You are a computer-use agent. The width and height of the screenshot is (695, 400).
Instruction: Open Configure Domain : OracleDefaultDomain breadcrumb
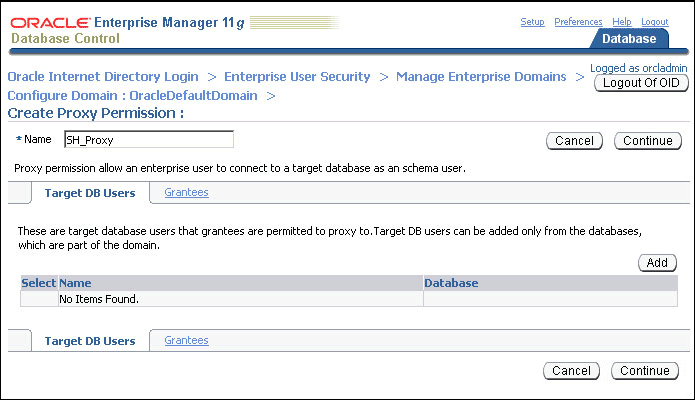pos(132,95)
